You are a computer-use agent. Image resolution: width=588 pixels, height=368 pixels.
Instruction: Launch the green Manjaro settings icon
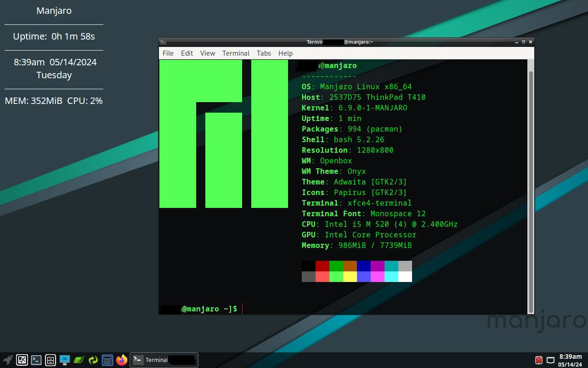point(79,360)
